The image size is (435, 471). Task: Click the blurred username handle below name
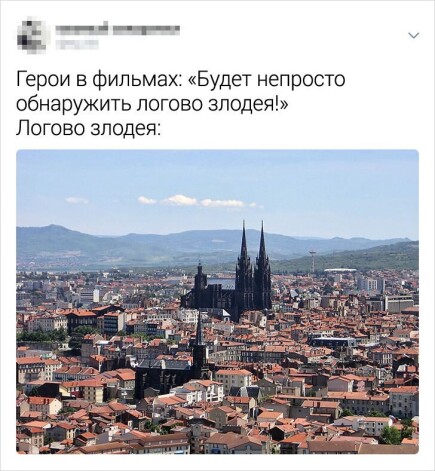[x=77, y=44]
